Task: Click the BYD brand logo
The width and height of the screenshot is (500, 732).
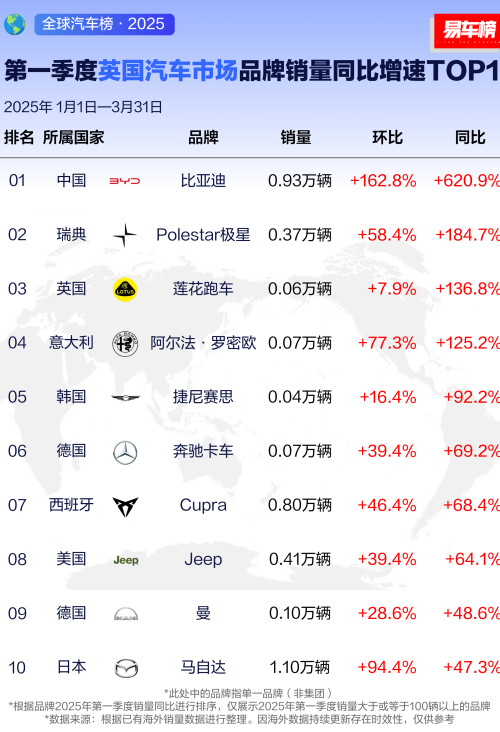Action: coord(125,181)
